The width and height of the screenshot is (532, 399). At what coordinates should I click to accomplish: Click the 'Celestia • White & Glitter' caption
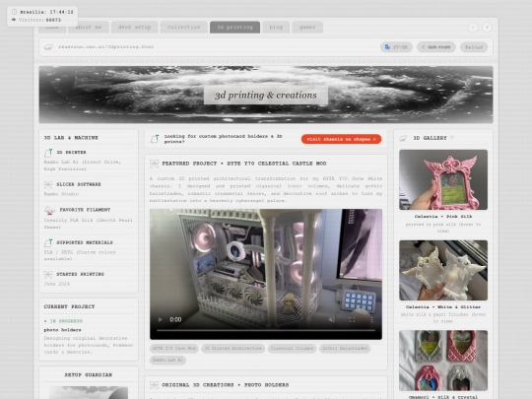click(443, 307)
